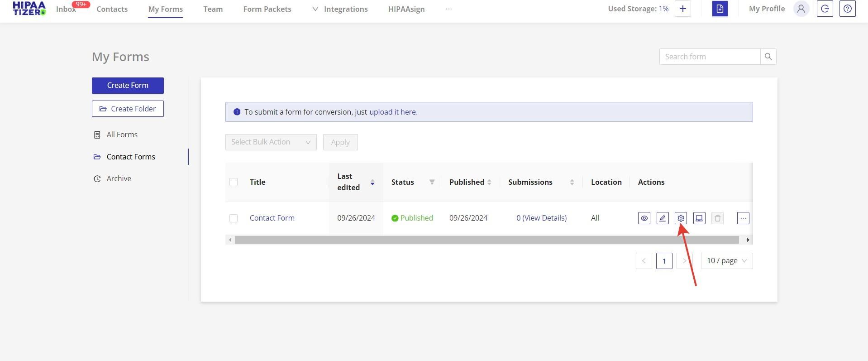Click the plus icon next to Used Storage
Screen dimensions: 868x361
click(682, 9)
